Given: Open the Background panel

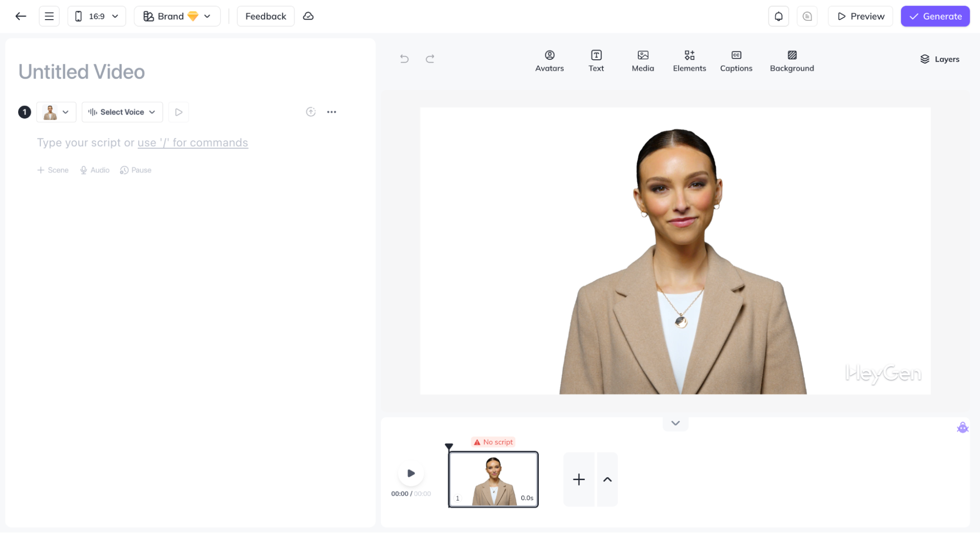Looking at the screenshot, I should [792, 61].
